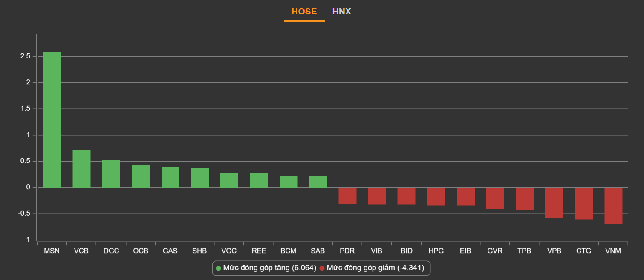
Task: Select the red VPB bar
Action: coord(554,202)
